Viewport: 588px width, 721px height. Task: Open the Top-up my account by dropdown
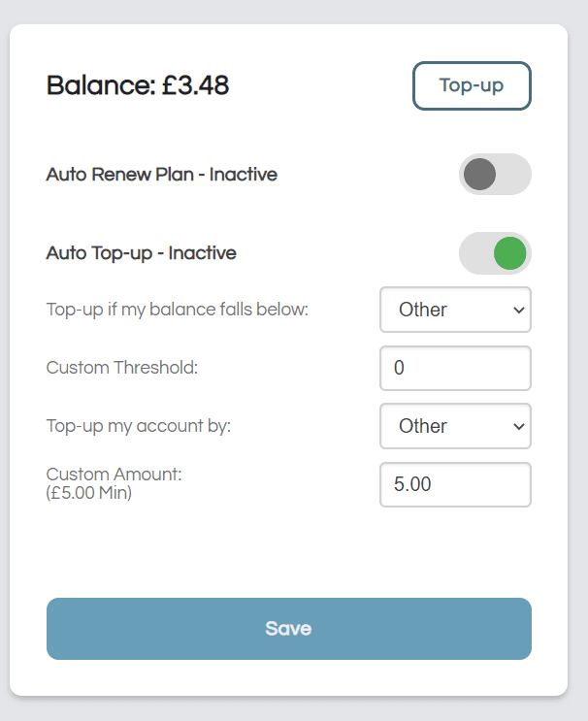coord(455,426)
